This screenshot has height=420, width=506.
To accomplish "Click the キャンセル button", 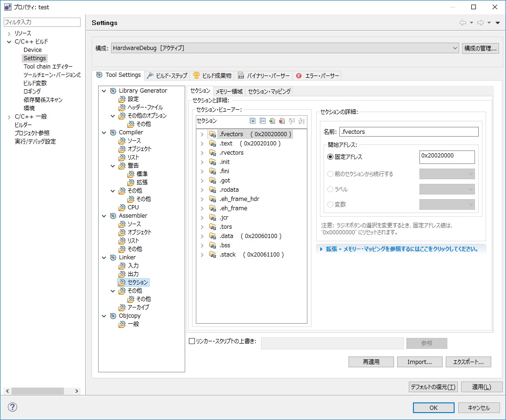I will 479,408.
